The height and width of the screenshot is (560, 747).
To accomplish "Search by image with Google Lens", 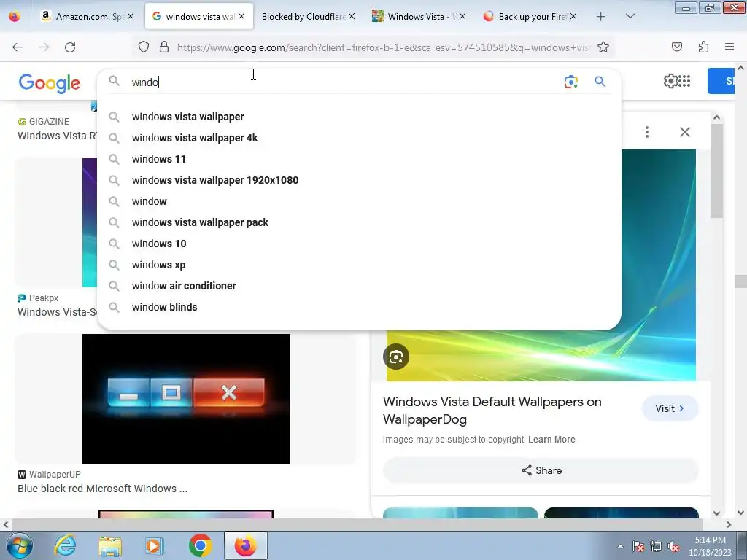I will click(570, 82).
